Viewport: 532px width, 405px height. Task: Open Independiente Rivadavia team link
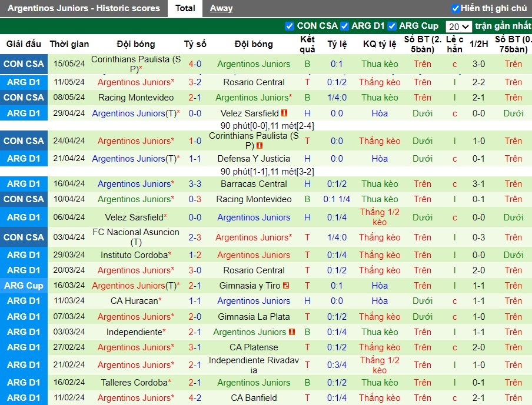(254, 365)
